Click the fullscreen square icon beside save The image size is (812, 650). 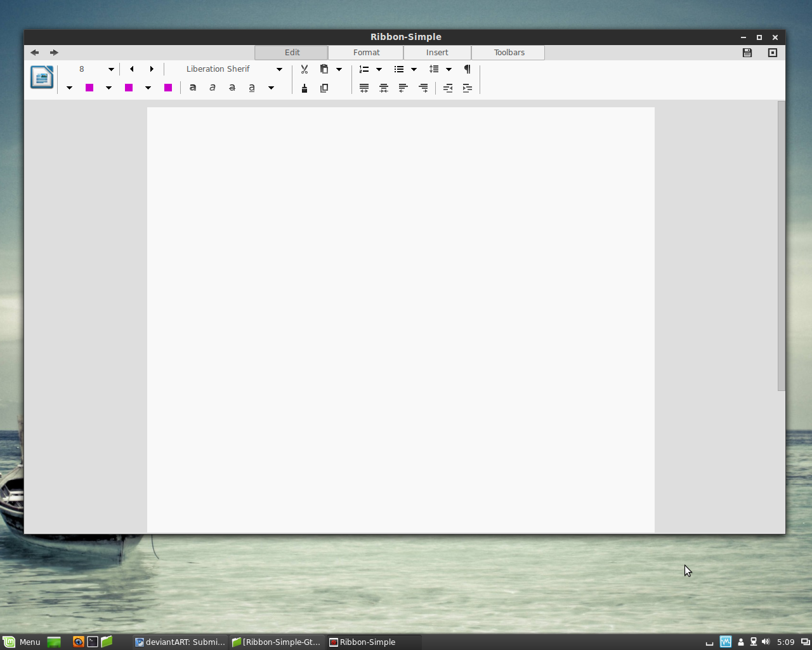point(773,53)
